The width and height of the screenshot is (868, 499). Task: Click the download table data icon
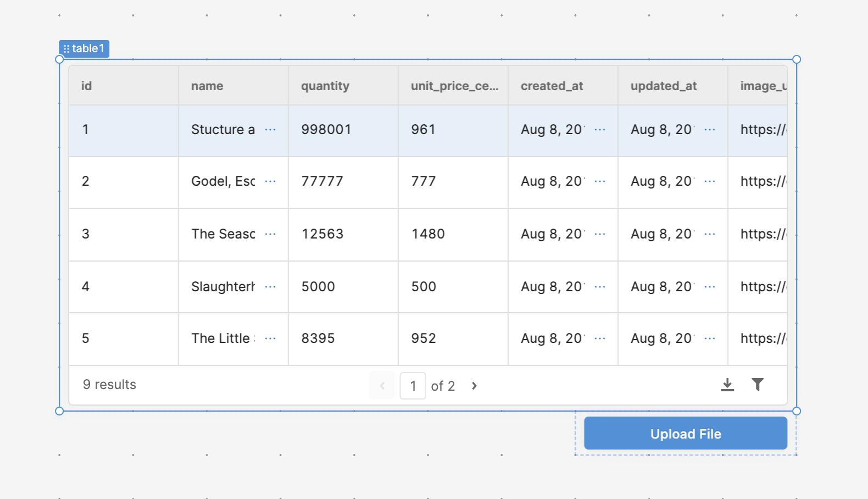[727, 385]
